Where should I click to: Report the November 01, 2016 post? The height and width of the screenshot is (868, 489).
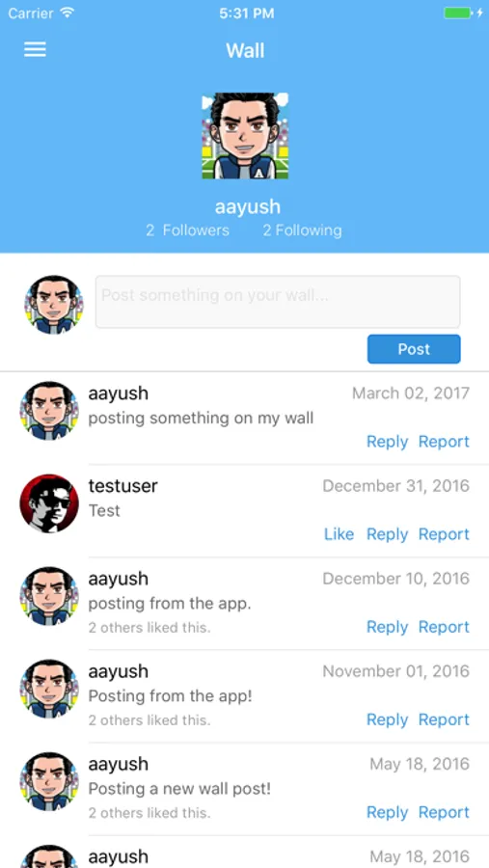pos(444,719)
